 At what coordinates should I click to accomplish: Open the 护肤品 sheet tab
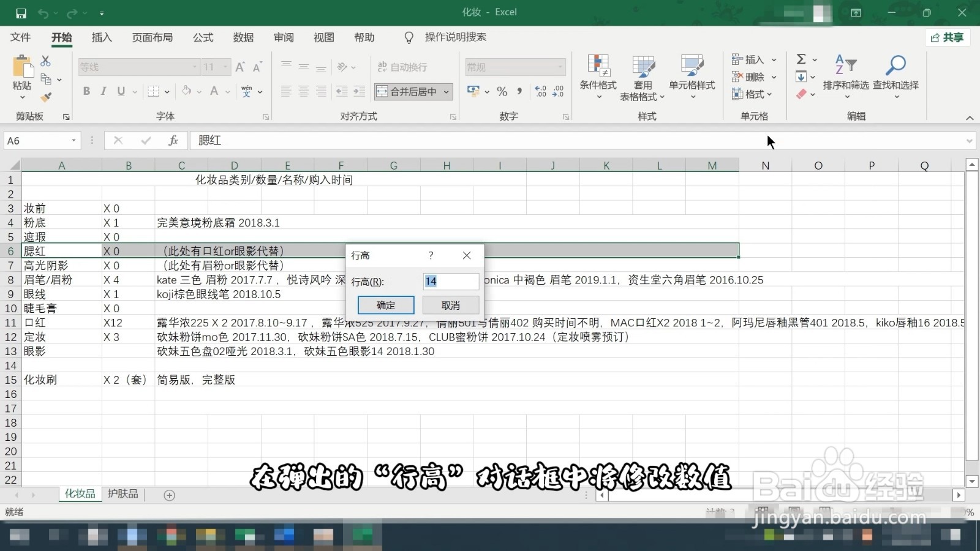point(123,493)
